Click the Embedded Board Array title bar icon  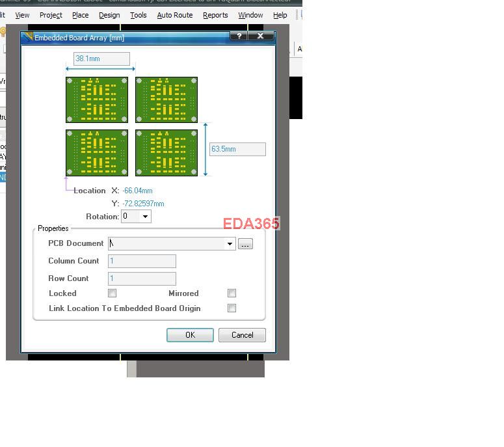[x=28, y=36]
